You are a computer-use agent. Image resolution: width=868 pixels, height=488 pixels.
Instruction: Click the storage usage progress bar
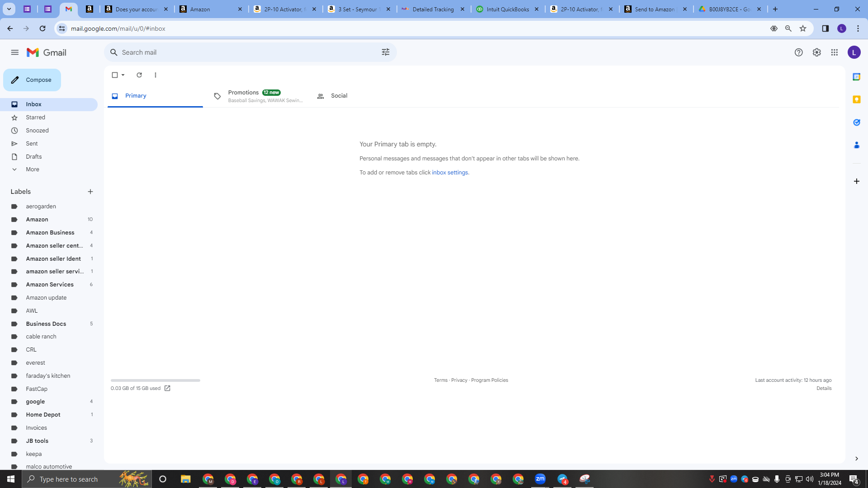click(x=156, y=380)
